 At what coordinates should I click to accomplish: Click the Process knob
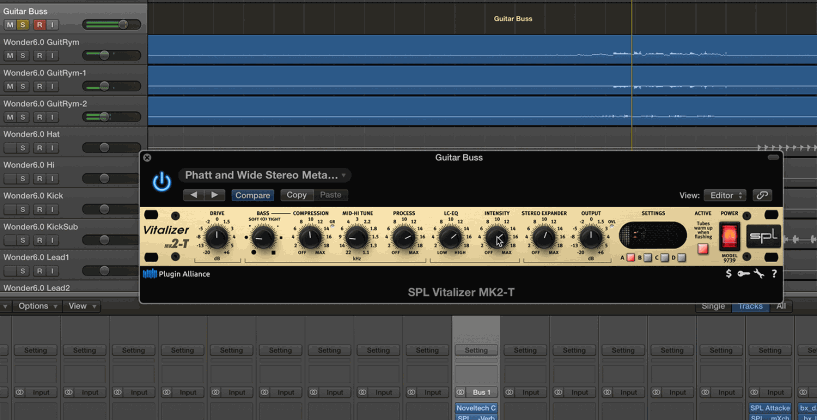[x=403, y=238]
